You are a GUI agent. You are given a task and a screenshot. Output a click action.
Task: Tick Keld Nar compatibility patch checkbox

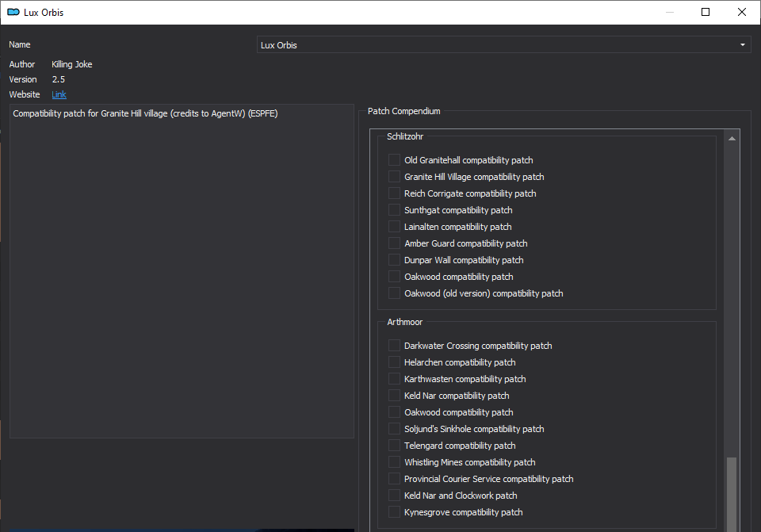coord(394,396)
